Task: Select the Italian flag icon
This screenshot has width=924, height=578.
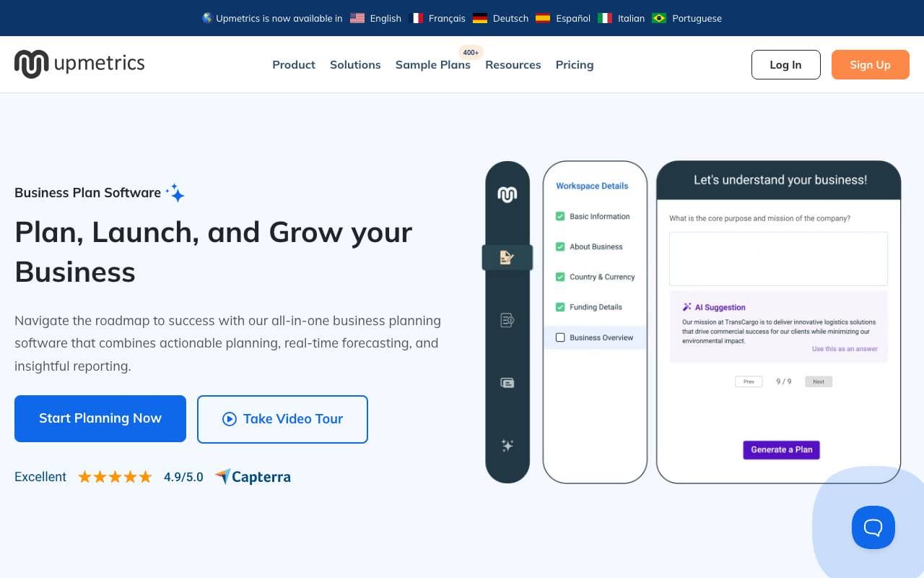Action: 605,18
